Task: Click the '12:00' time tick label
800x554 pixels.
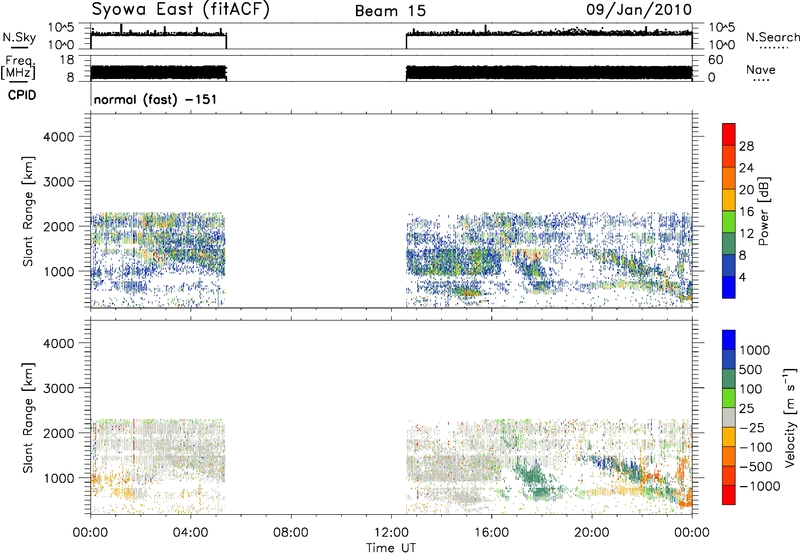Action: pos(391,533)
